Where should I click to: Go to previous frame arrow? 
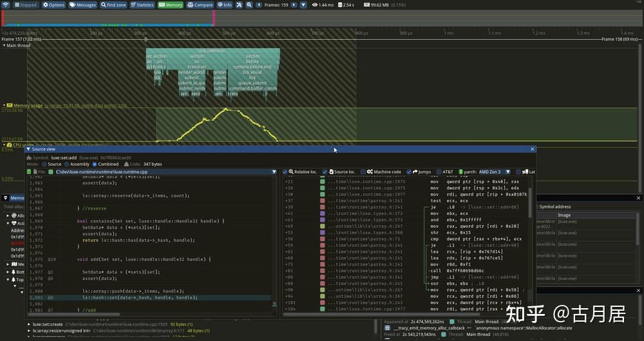259,5
